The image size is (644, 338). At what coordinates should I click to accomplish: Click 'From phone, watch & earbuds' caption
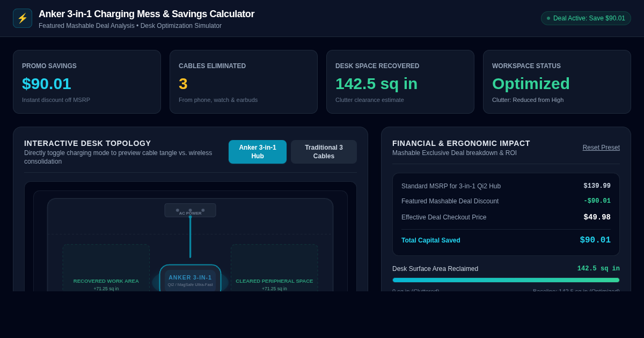coord(218,100)
